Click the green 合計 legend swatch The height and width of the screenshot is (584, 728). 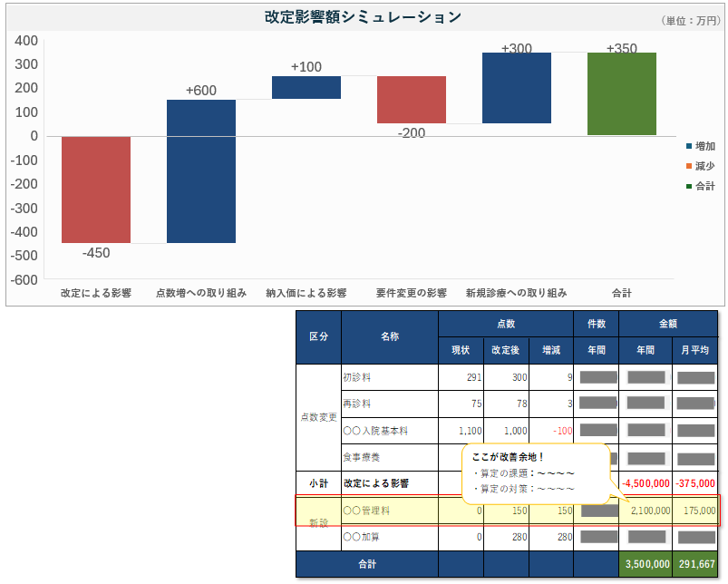pyautogui.click(x=689, y=187)
